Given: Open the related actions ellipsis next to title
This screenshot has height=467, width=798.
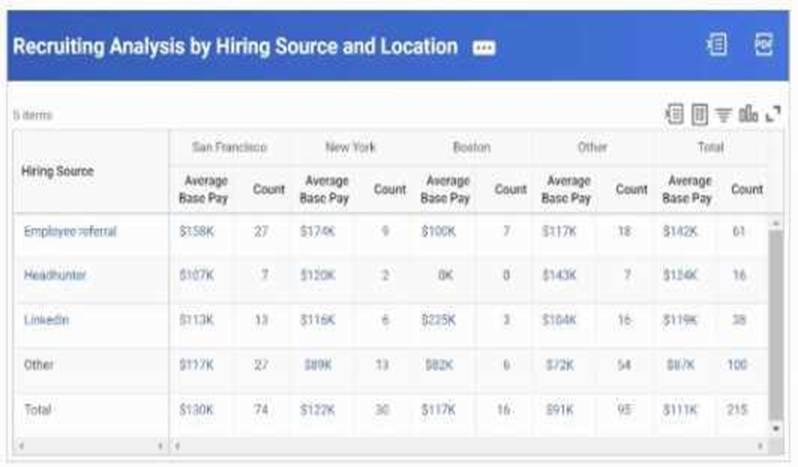Looking at the screenshot, I should pos(484,48).
